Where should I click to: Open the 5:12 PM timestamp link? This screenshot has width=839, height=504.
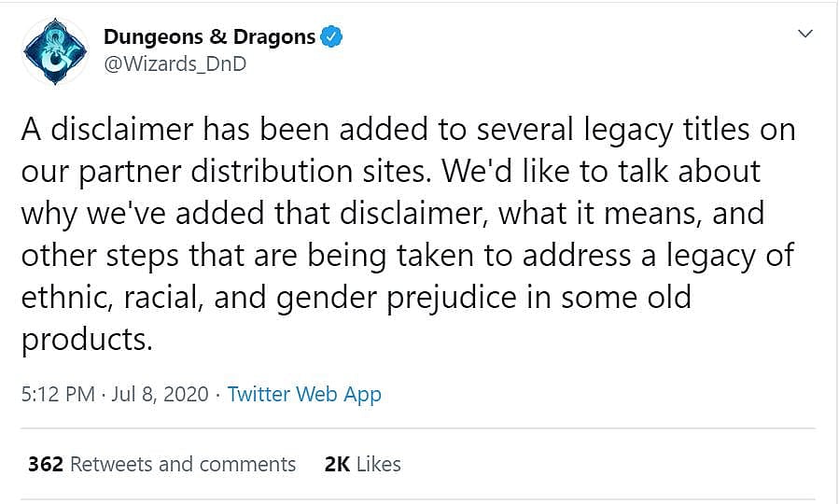point(58,394)
